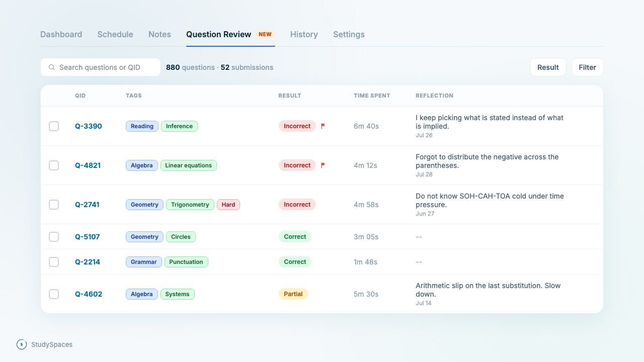This screenshot has width=644, height=362.
Task: Click the StudySpaces logo icon
Action: pyautogui.click(x=22, y=344)
